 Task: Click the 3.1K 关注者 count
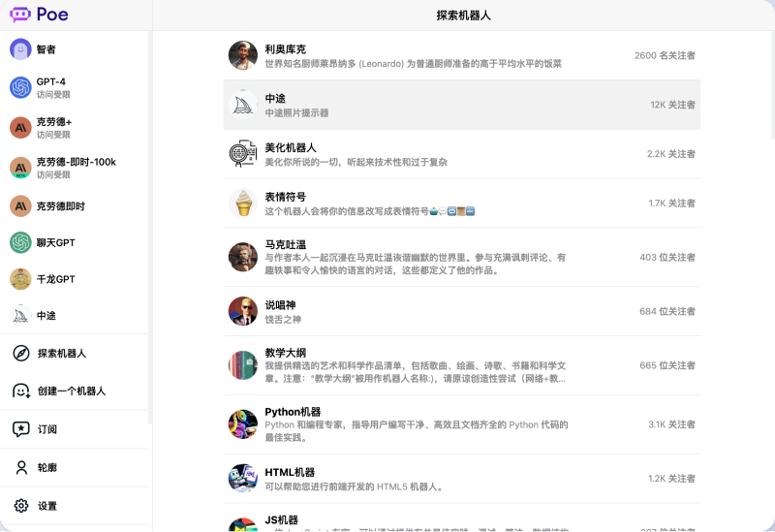pos(671,424)
